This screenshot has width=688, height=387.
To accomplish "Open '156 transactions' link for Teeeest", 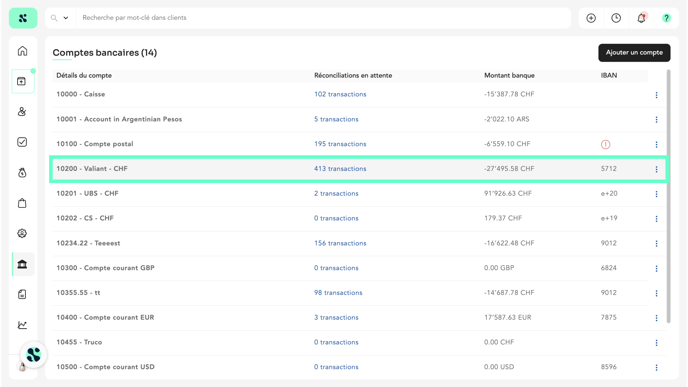I will pyautogui.click(x=340, y=243).
